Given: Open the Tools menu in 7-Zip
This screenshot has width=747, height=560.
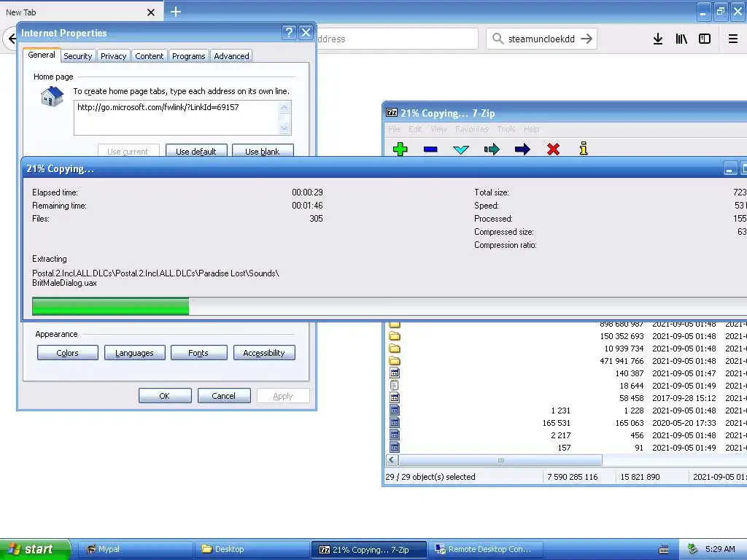Looking at the screenshot, I should click(x=506, y=129).
